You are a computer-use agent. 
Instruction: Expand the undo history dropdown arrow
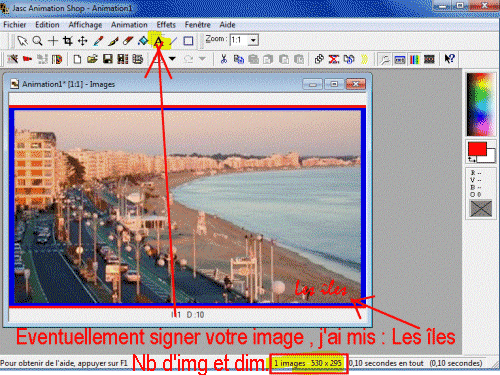pos(172,59)
